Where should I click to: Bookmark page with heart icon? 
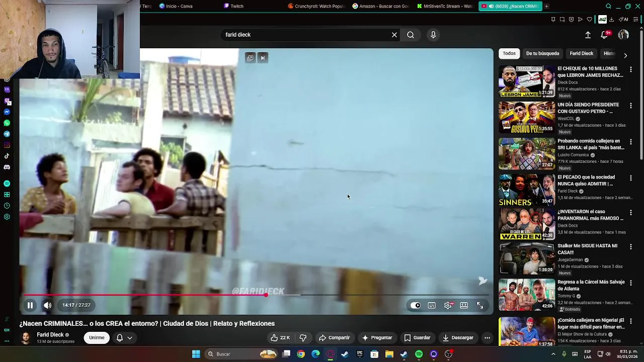(589, 20)
